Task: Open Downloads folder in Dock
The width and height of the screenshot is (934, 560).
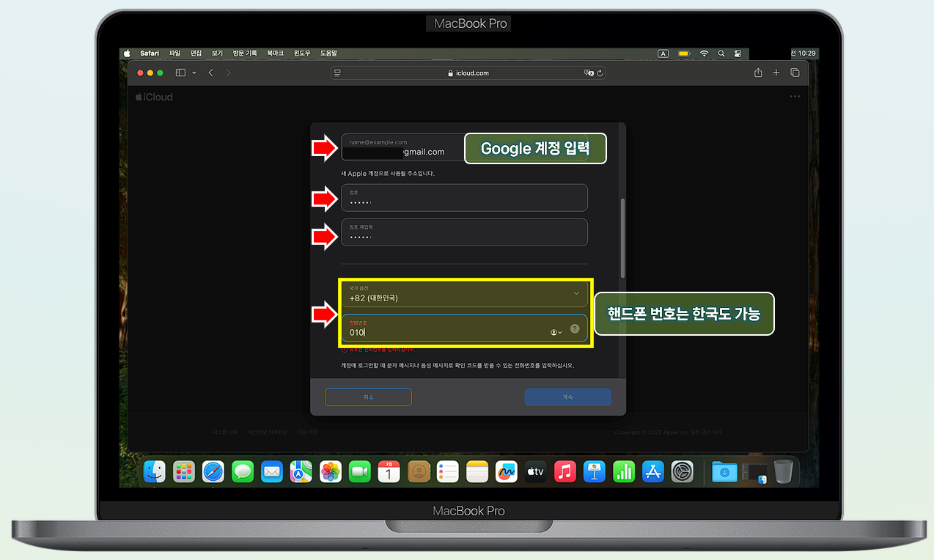Action: tap(724, 472)
